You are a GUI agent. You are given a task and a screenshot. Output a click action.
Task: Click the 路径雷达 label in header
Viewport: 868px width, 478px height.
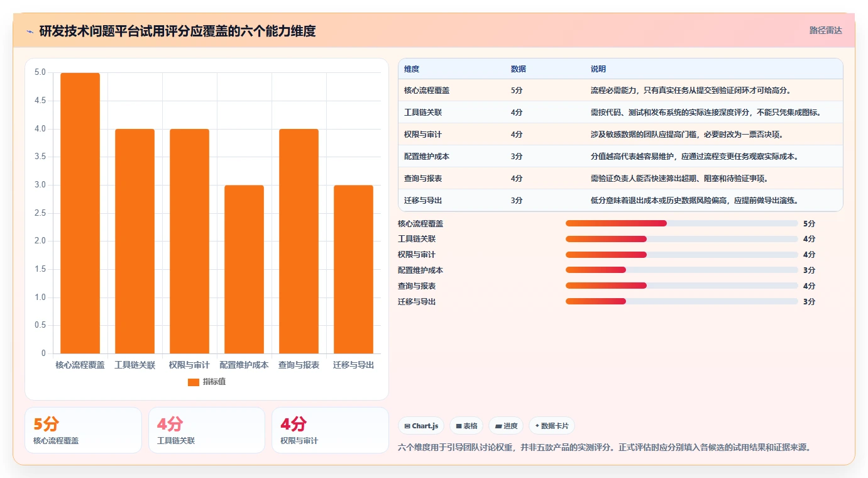825,30
